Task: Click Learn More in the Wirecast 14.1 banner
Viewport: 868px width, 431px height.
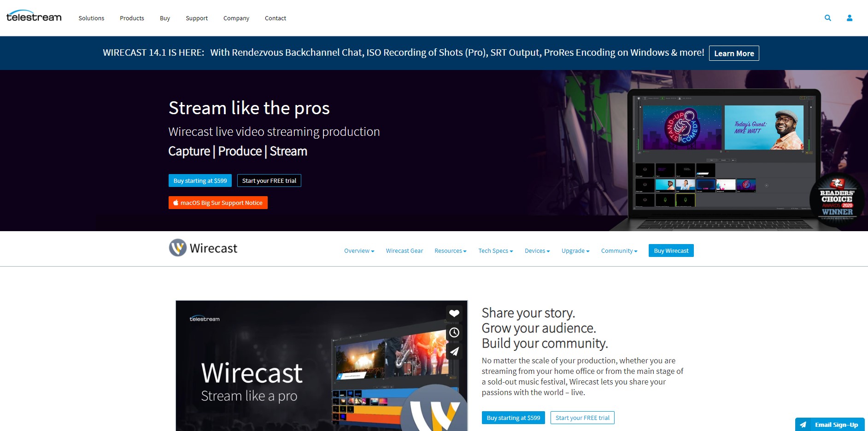Action: tap(734, 53)
